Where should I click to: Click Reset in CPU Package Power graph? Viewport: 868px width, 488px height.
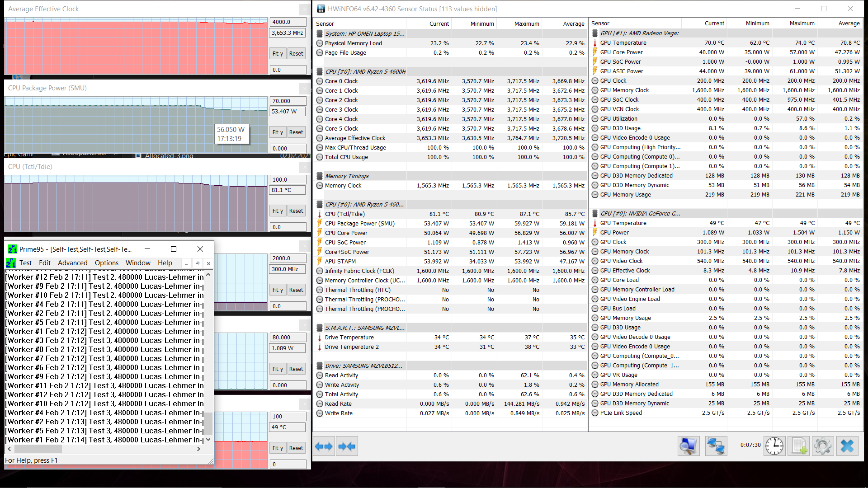296,132
